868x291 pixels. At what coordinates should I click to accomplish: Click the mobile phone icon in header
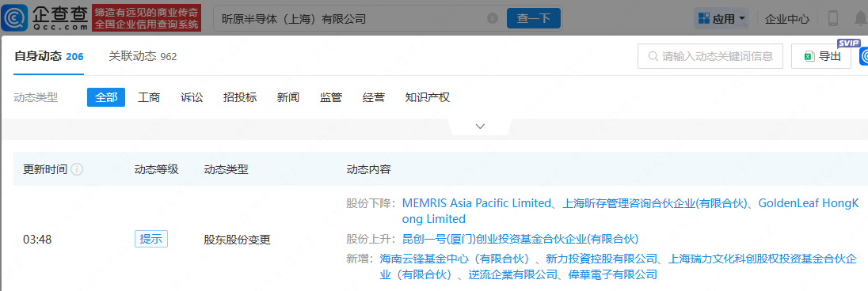[832, 18]
